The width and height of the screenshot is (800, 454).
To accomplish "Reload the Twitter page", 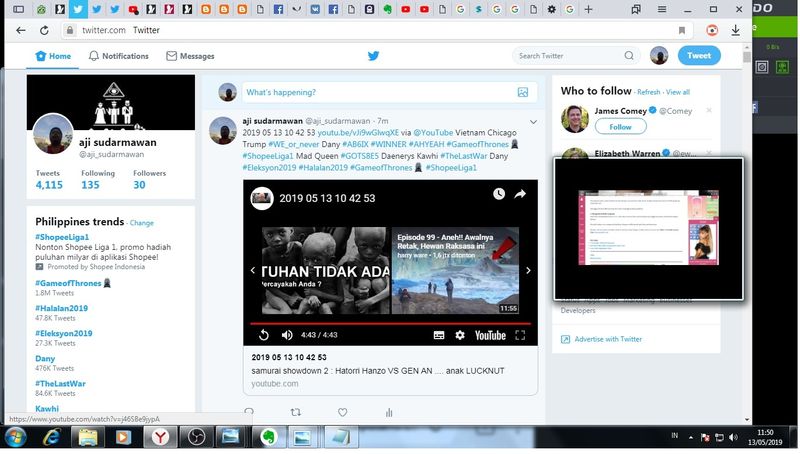I will tap(44, 30).
